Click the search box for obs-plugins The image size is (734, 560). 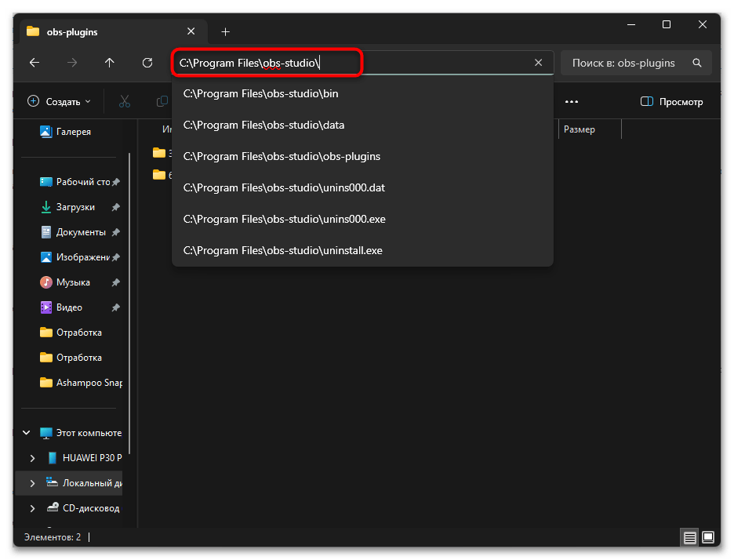(x=627, y=63)
